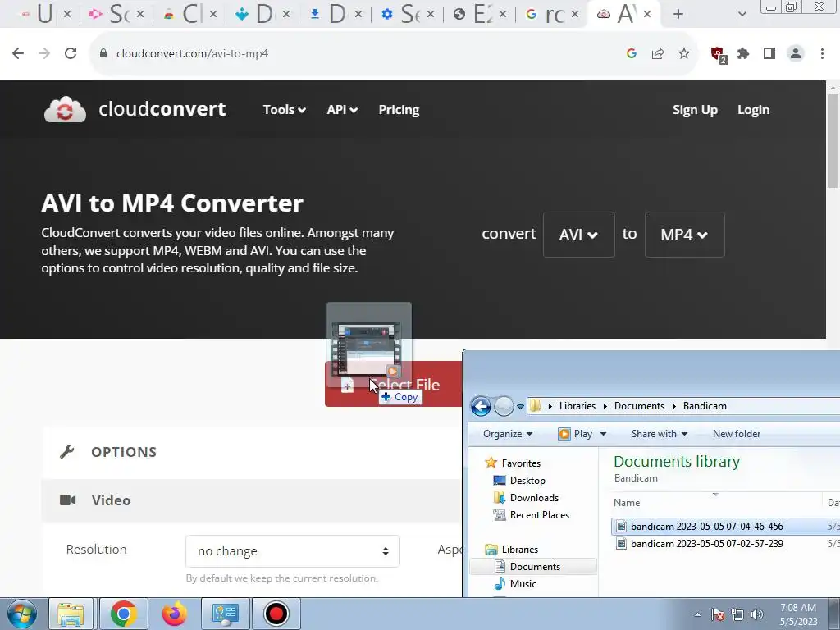Screen dimensions: 840x630
Task: Click the taskbar control panel icon
Action: (225, 614)
